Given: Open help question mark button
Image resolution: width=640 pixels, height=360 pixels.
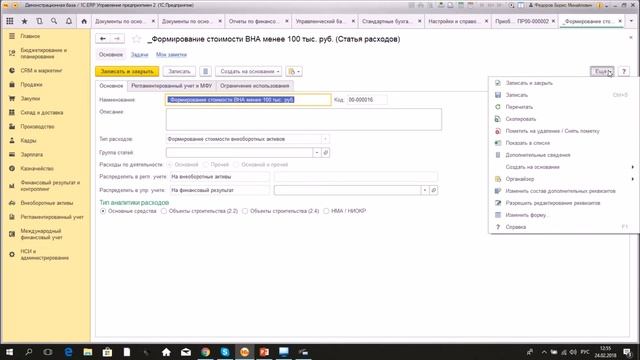Looking at the screenshot, I should (624, 71).
